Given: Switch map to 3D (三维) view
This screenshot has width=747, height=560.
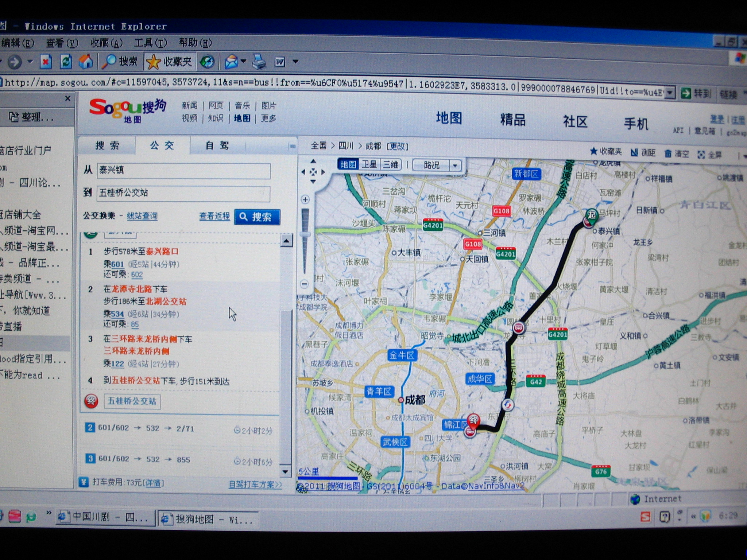Looking at the screenshot, I should [x=391, y=165].
